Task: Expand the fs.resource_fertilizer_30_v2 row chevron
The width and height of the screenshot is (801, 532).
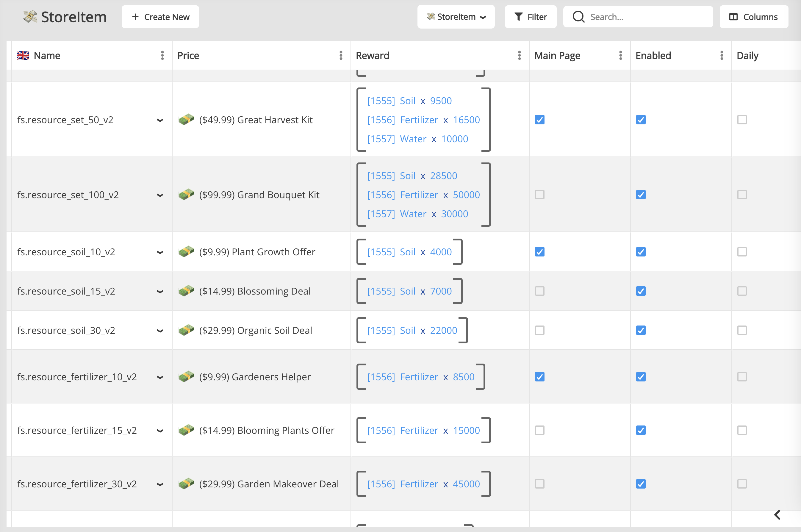Action: (x=160, y=484)
